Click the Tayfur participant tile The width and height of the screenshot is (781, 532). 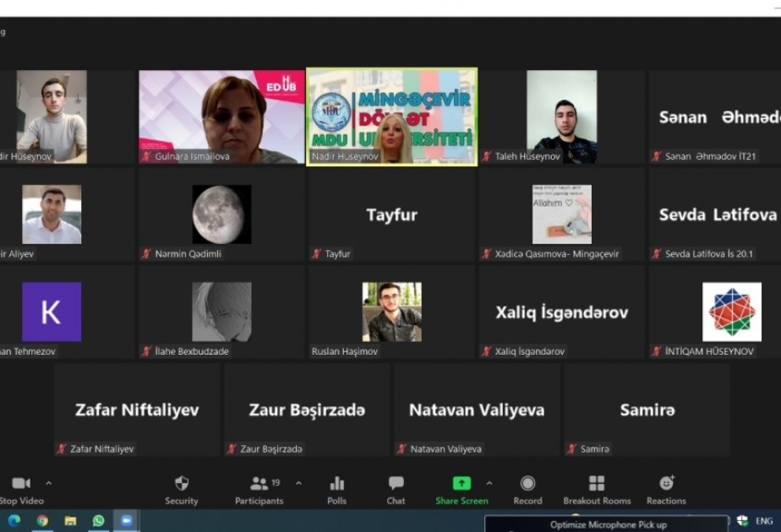392,214
